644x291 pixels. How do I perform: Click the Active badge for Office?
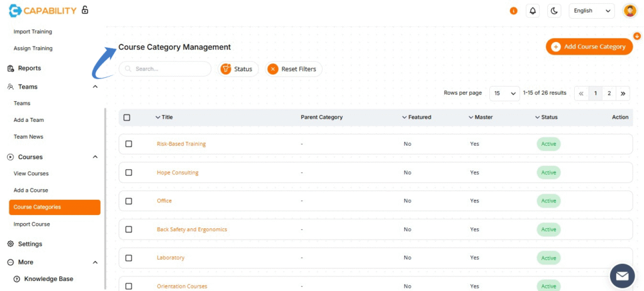tap(548, 201)
